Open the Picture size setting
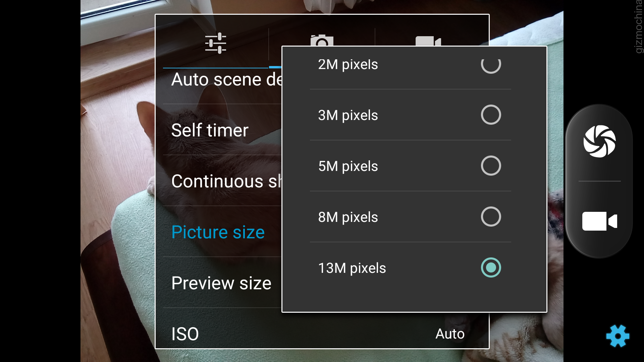Image resolution: width=644 pixels, height=362 pixels. 218,232
